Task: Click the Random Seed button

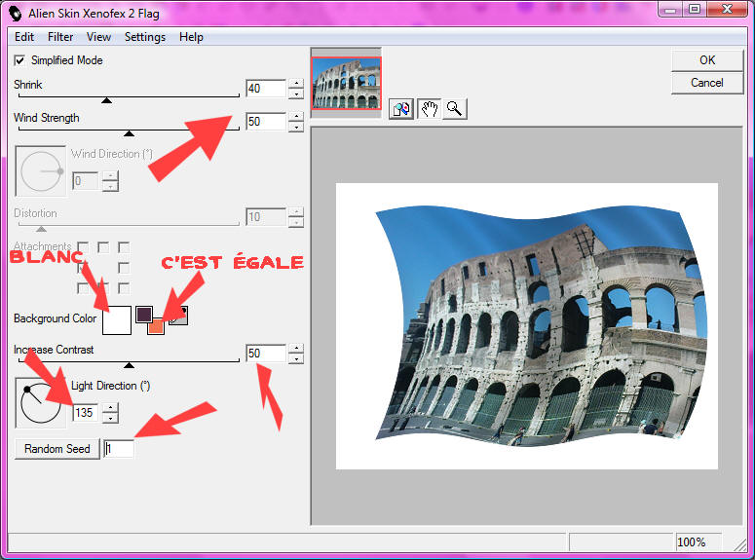Action: [57, 449]
